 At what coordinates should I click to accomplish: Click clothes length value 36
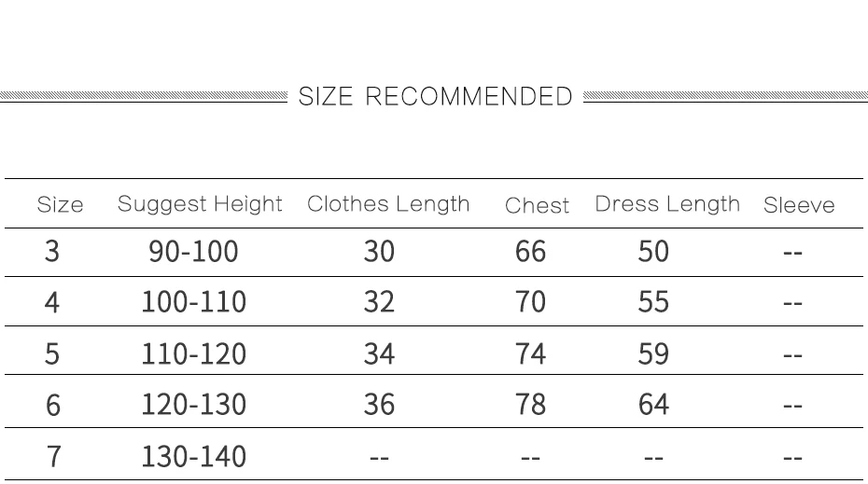pos(379,405)
